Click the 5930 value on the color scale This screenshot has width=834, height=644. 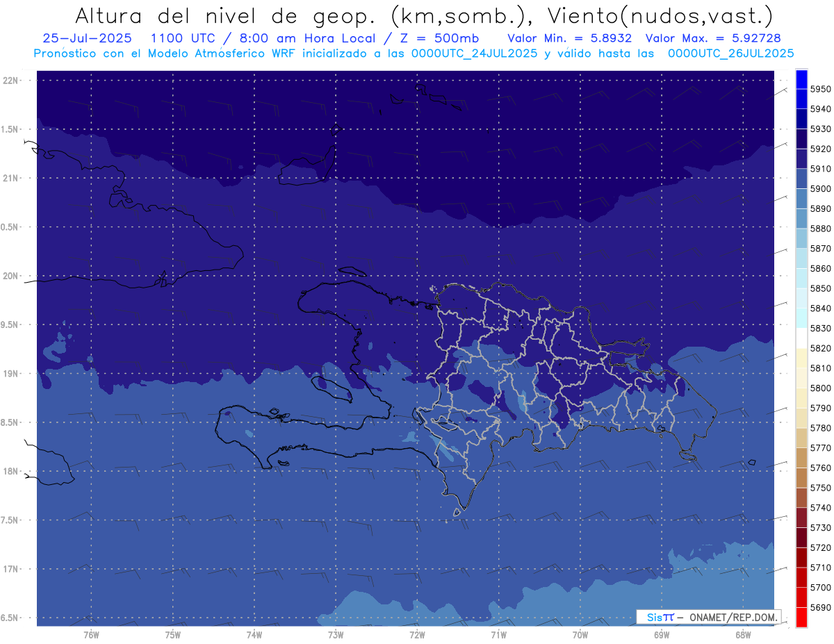[x=821, y=129]
